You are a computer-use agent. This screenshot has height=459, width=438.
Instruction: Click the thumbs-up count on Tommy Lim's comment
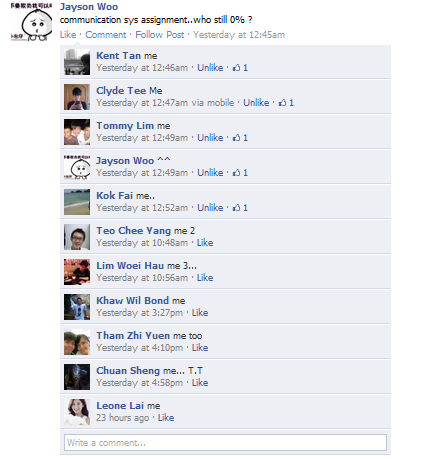[240, 138]
